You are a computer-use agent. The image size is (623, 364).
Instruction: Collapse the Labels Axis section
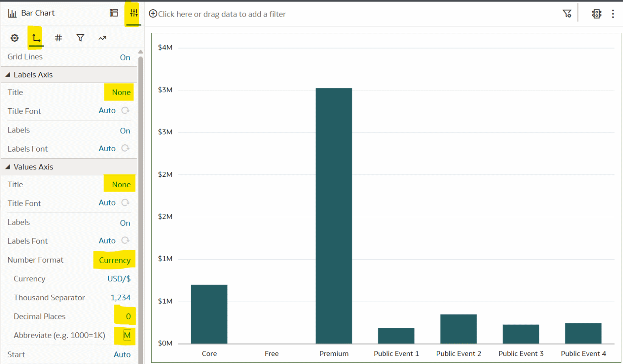coord(7,75)
